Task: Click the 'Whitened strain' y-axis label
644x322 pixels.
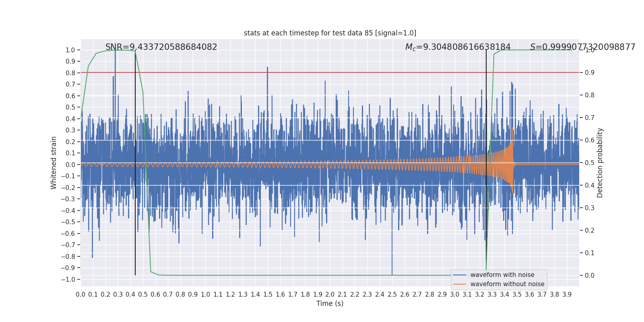Action: (54, 163)
